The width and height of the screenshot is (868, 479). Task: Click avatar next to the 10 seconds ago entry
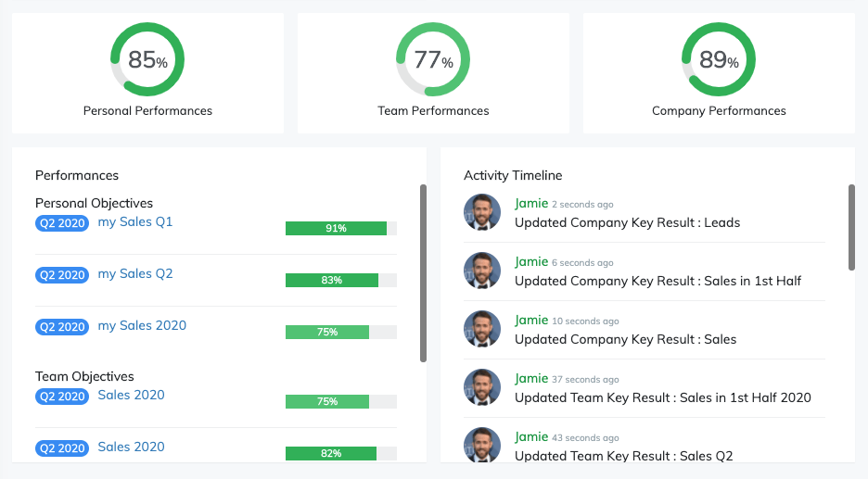[x=482, y=329]
